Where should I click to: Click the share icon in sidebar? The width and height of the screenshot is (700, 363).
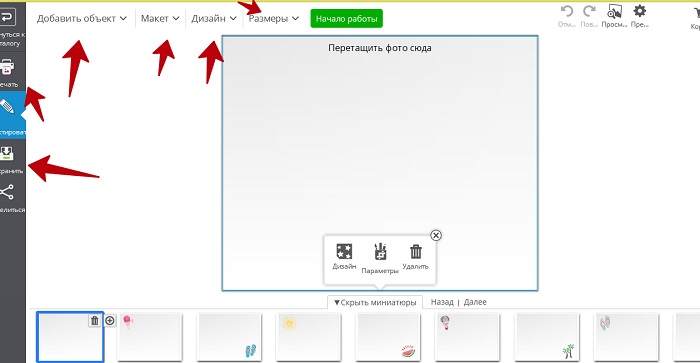tap(7, 192)
